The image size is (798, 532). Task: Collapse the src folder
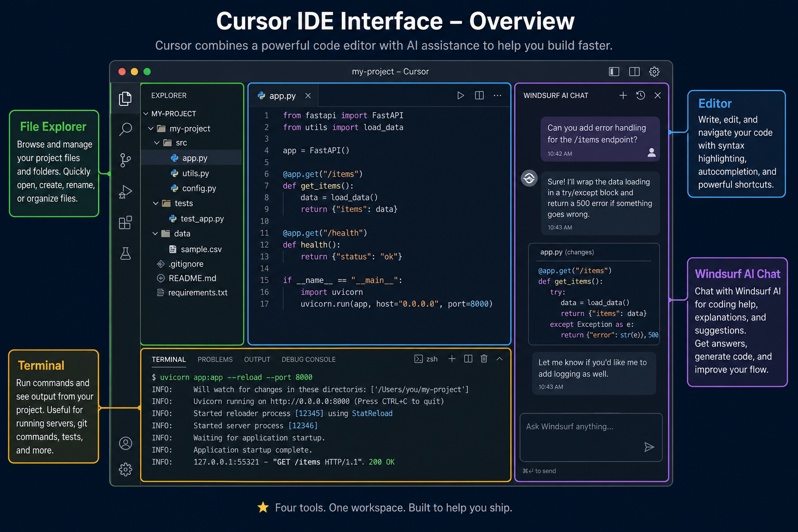coord(157,143)
